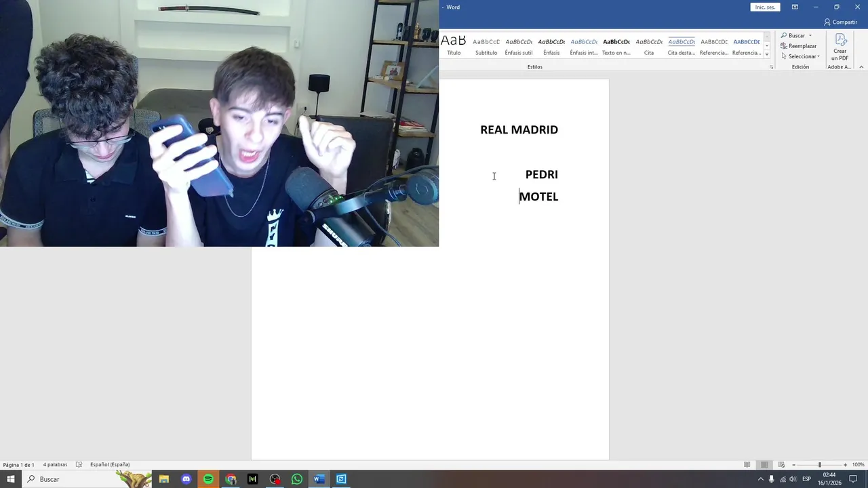Open the Reemplazar dialog

(799, 46)
